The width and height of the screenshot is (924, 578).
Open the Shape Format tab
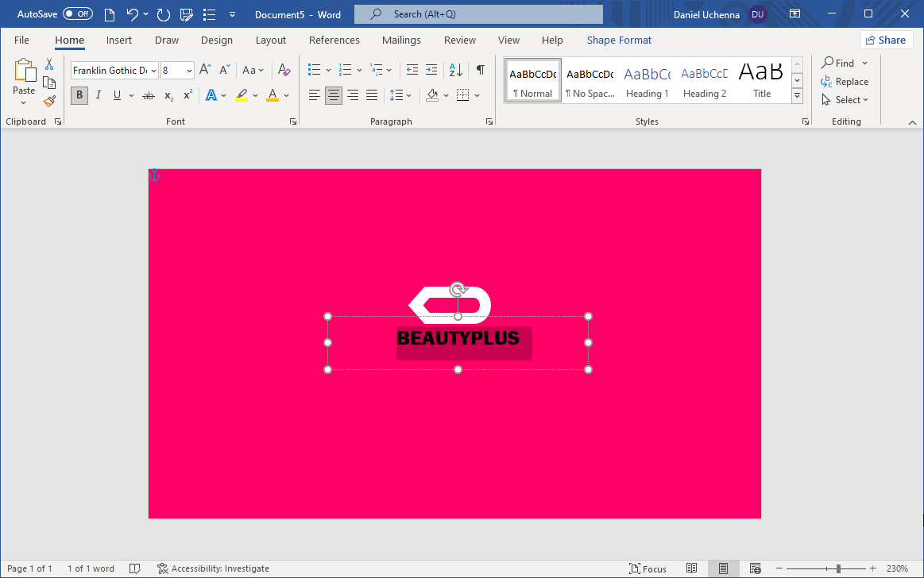coord(619,40)
